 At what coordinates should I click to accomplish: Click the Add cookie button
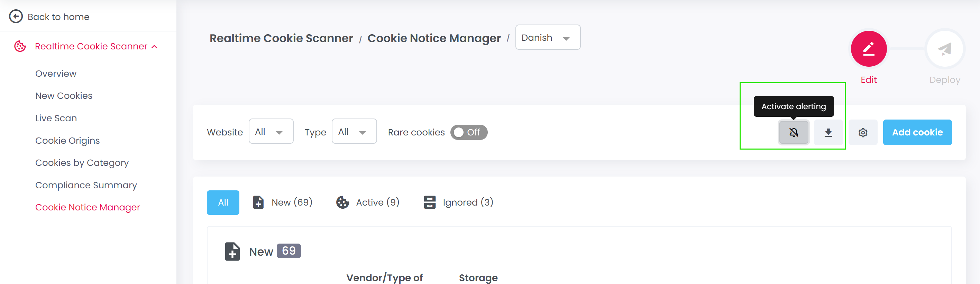pos(917,132)
